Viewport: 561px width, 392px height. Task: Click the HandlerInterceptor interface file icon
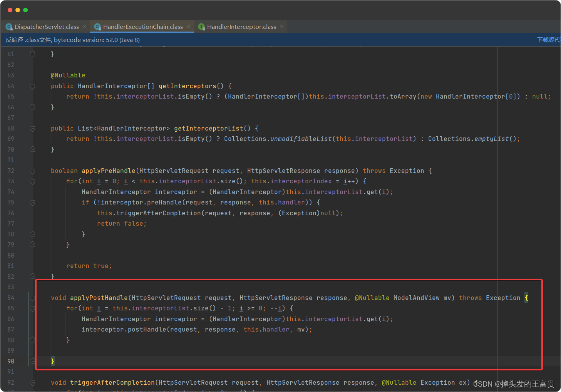(x=201, y=27)
